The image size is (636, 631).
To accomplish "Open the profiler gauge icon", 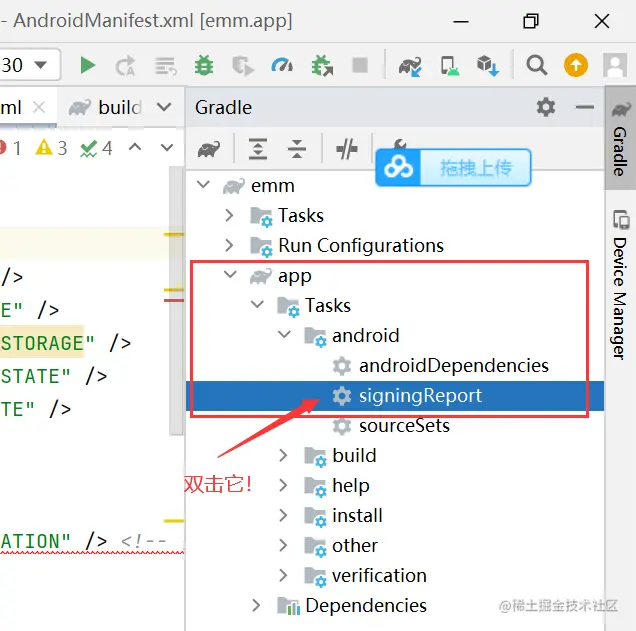I will click(x=282, y=65).
